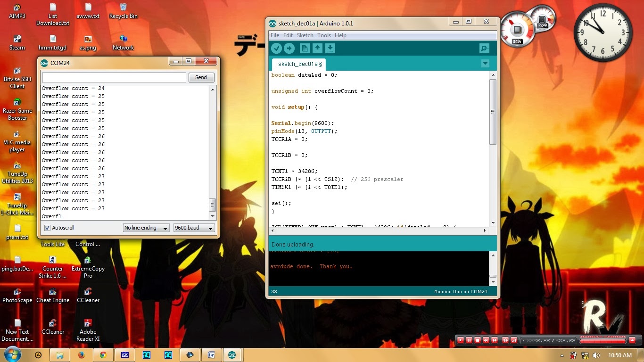Open a sketch using the up-arrow icon
The image size is (644, 362).
(317, 48)
